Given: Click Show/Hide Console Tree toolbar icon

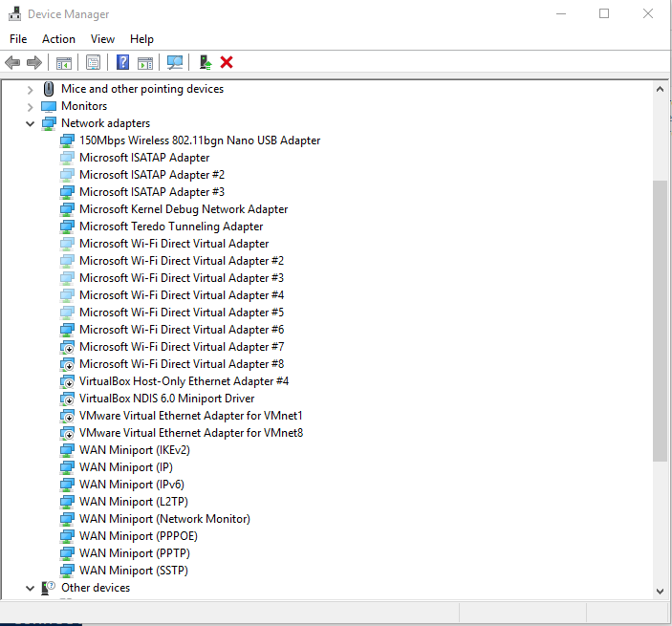Looking at the screenshot, I should [x=63, y=62].
